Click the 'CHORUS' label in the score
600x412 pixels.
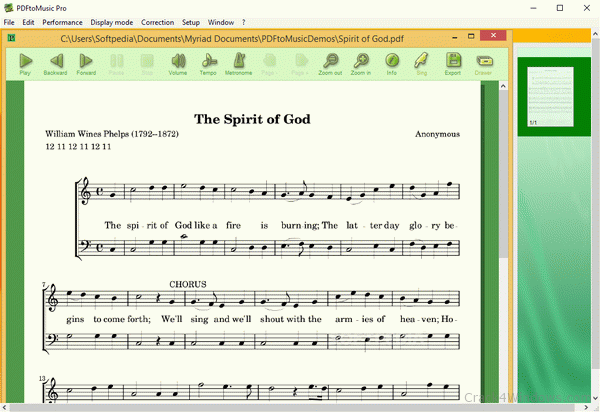click(188, 284)
